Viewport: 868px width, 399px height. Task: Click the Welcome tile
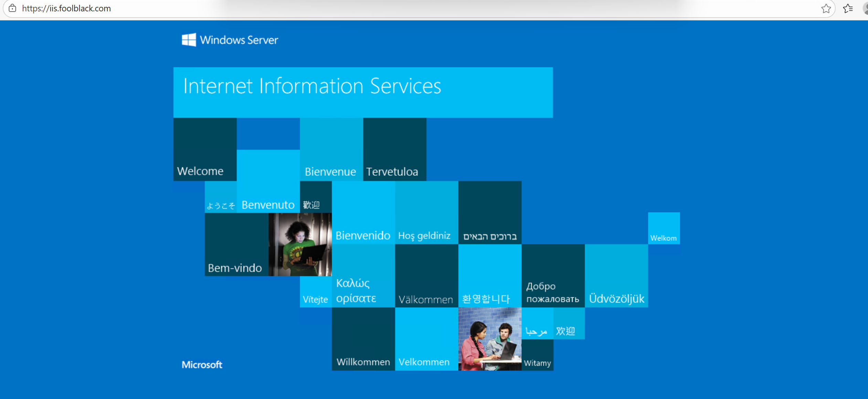click(205, 150)
